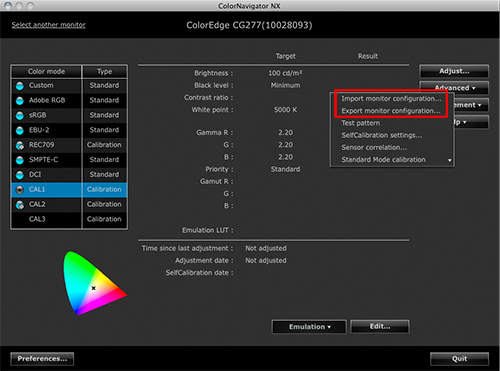Click the Minimum black level value
Viewport: 500px width, 371px height.
[x=285, y=85]
